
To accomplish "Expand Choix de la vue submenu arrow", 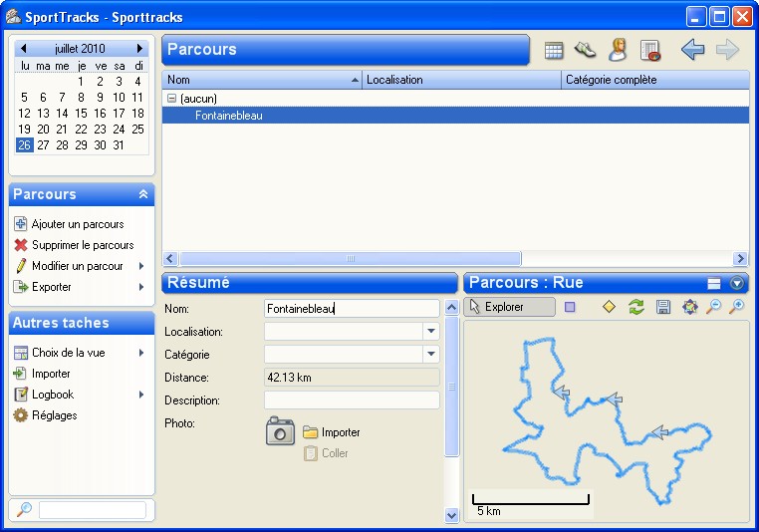I will click(141, 353).
